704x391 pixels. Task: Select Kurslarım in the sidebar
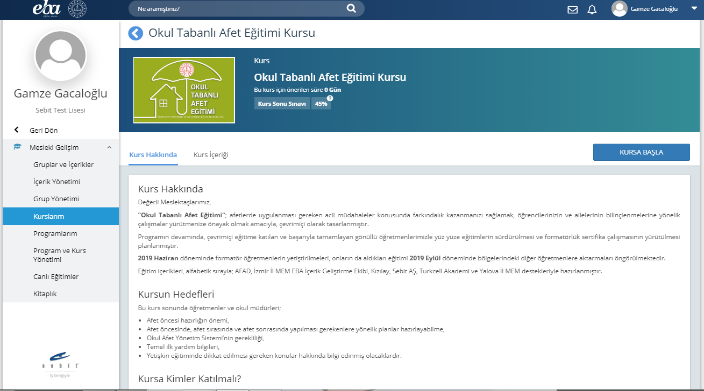[61, 216]
